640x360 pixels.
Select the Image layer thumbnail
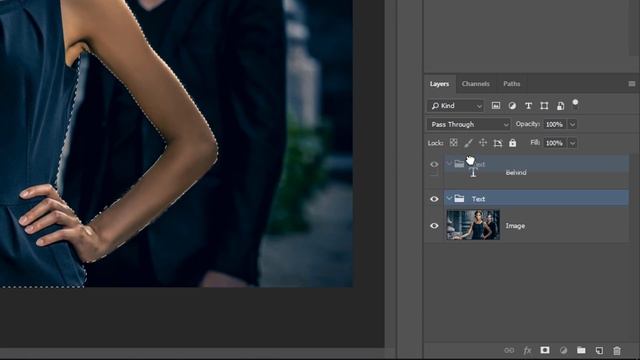[x=473, y=225]
